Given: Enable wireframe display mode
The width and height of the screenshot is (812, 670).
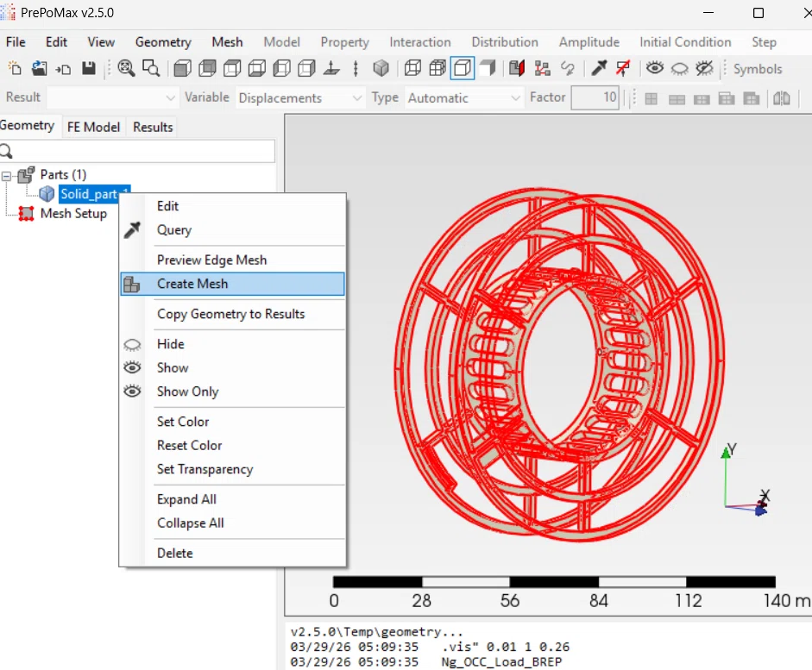Looking at the screenshot, I should pos(412,68).
